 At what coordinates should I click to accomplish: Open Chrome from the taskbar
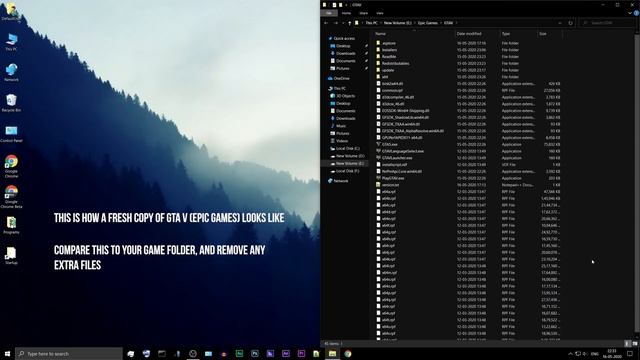348,353
